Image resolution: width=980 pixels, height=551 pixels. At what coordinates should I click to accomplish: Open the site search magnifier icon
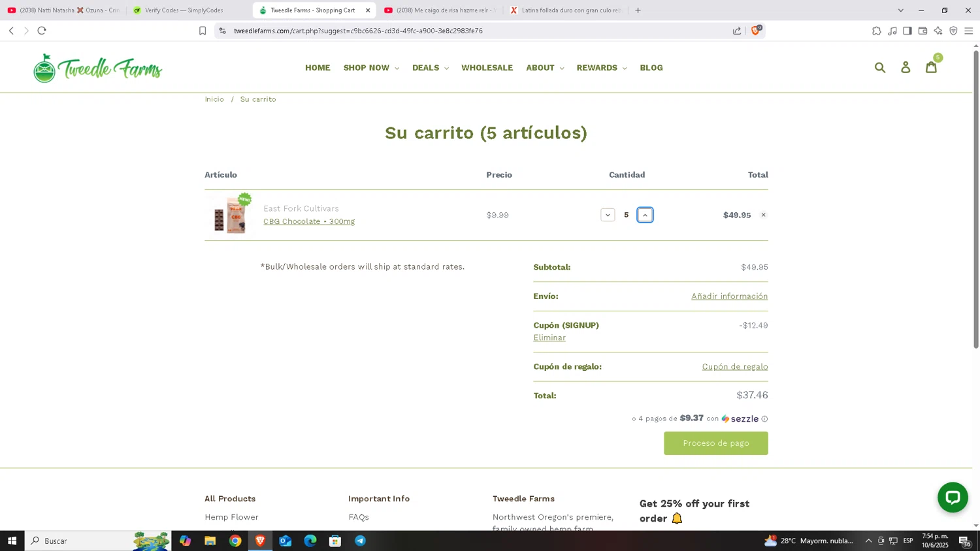coord(880,67)
